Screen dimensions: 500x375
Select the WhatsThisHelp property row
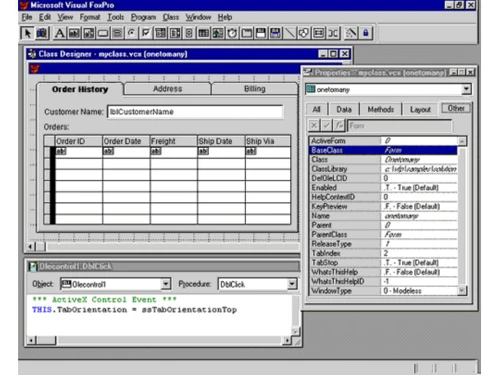tap(383, 272)
